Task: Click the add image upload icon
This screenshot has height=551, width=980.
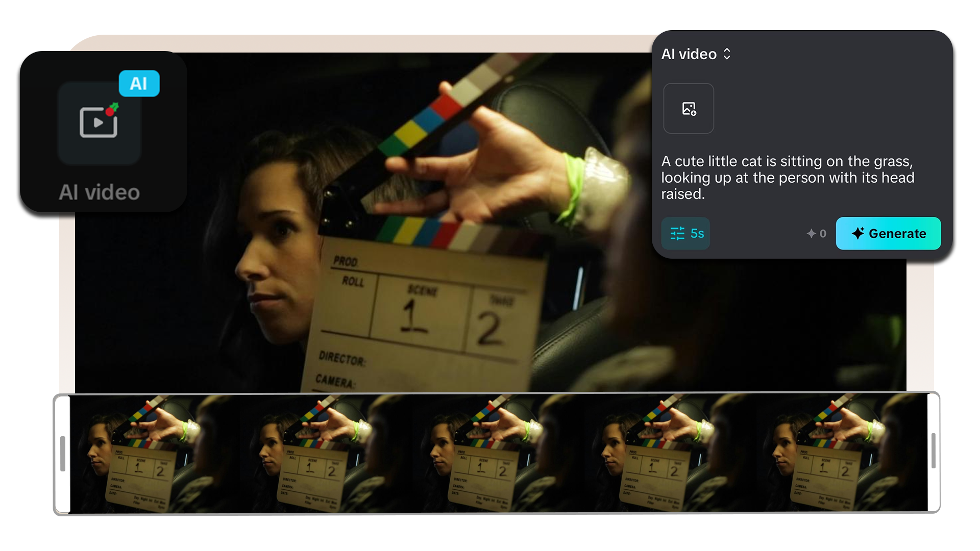Action: click(x=689, y=109)
